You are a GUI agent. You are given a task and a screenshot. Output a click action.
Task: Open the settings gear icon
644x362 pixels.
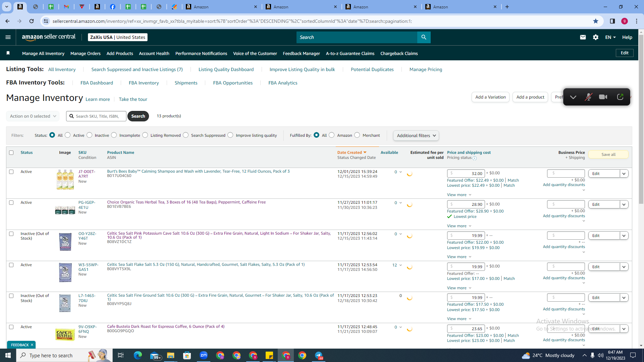596,37
